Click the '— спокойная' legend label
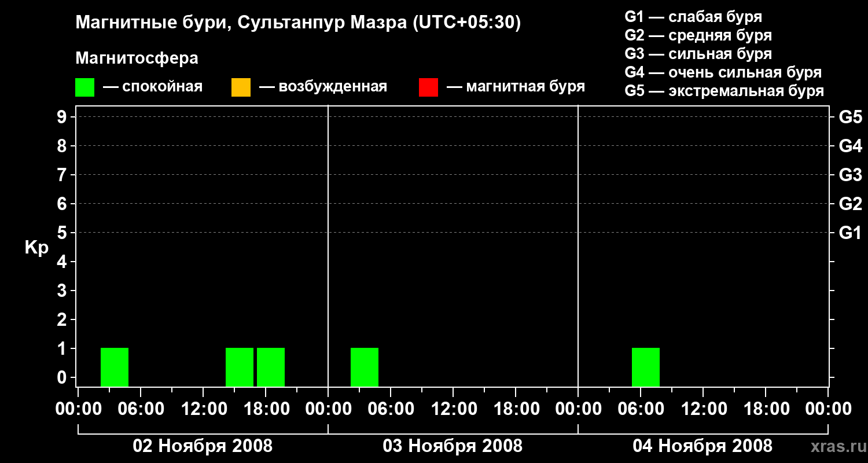 point(153,87)
